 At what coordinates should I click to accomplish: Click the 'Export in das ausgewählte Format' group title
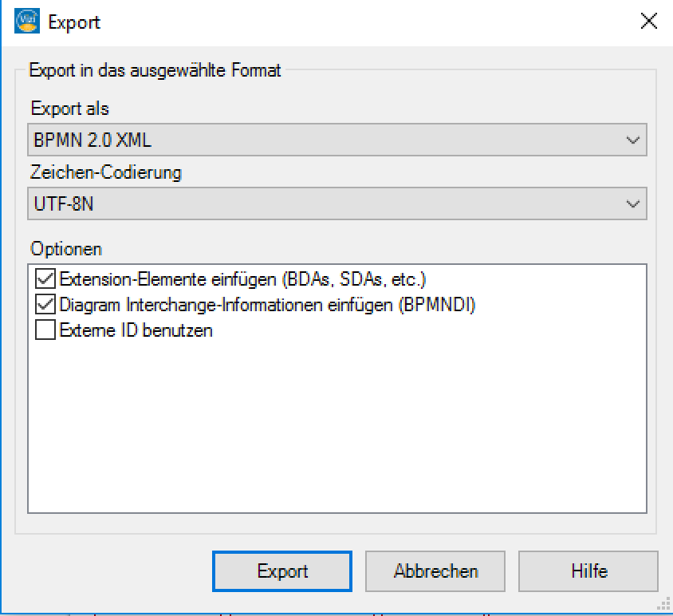tap(155, 70)
